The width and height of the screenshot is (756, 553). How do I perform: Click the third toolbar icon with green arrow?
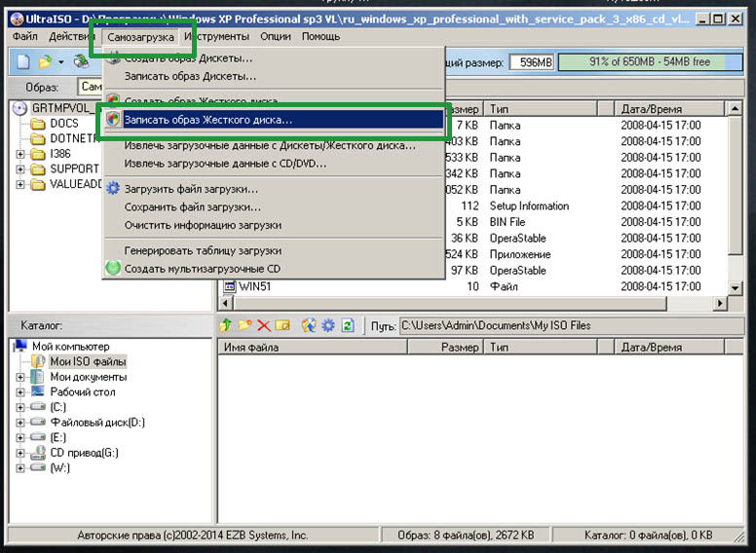(81, 61)
